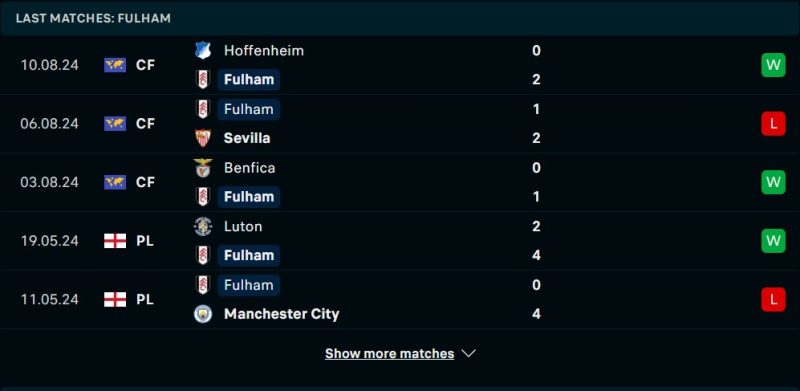The height and width of the screenshot is (391, 800).
Task: Click the green W badge for Hoffenheim match
Action: coord(773,65)
